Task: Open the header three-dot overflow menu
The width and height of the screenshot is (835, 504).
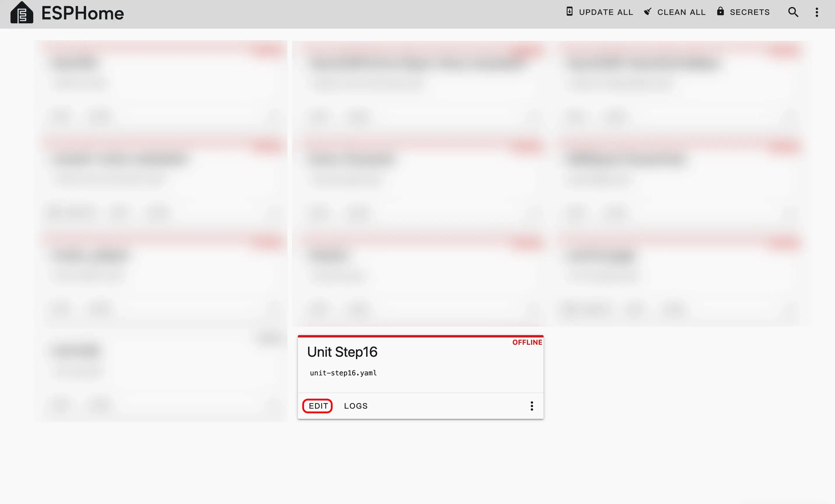Action: [817, 12]
